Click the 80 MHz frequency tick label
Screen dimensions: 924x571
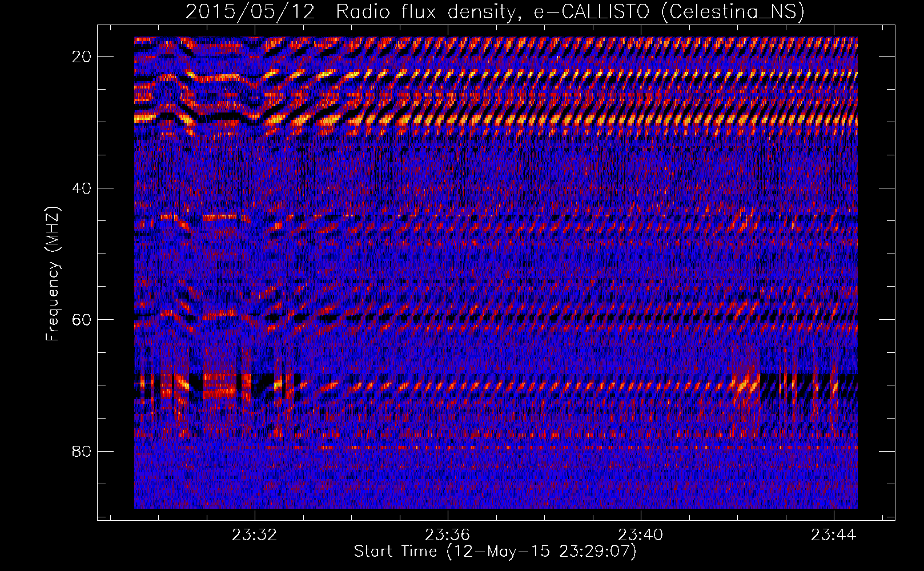point(82,451)
